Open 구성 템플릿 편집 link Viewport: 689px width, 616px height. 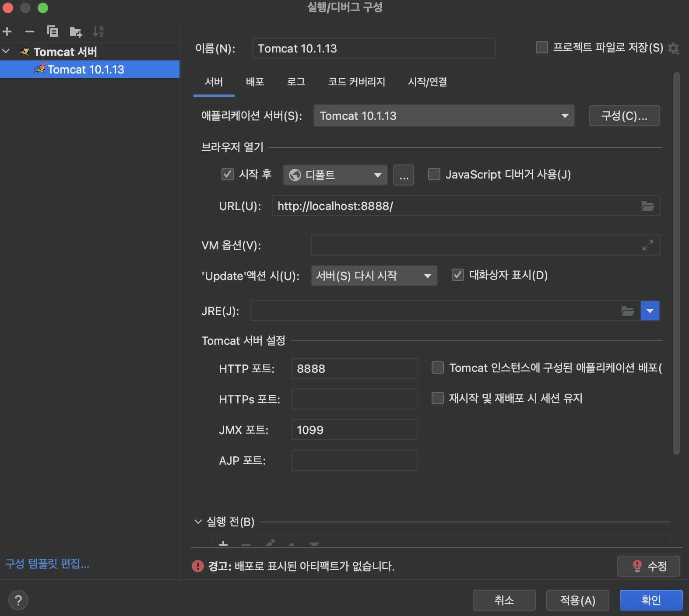pos(47,563)
